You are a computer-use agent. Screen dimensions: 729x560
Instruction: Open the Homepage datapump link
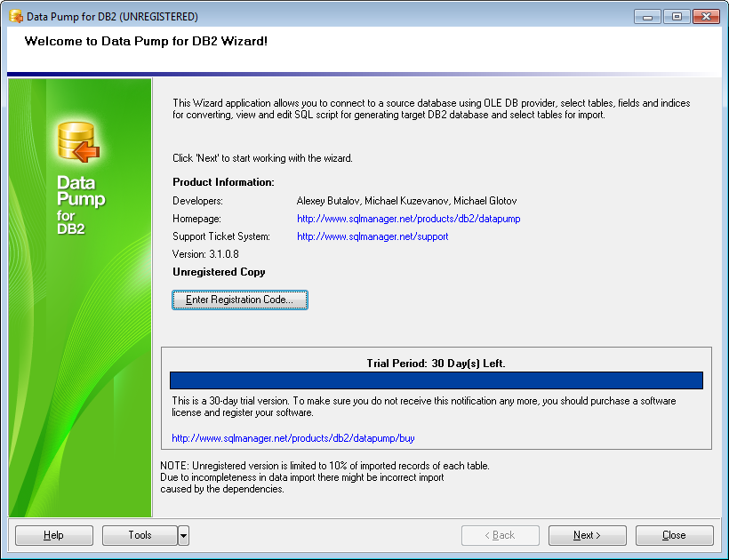click(x=409, y=219)
